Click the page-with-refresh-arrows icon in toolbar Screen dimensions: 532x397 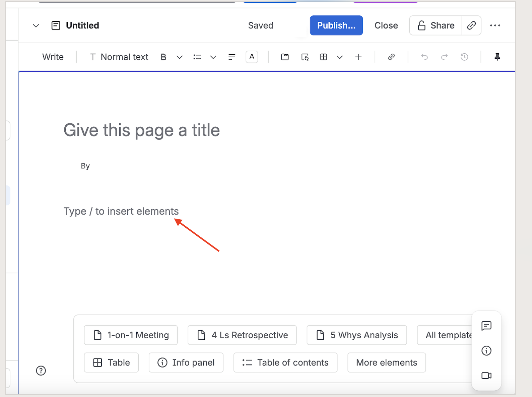(x=305, y=57)
